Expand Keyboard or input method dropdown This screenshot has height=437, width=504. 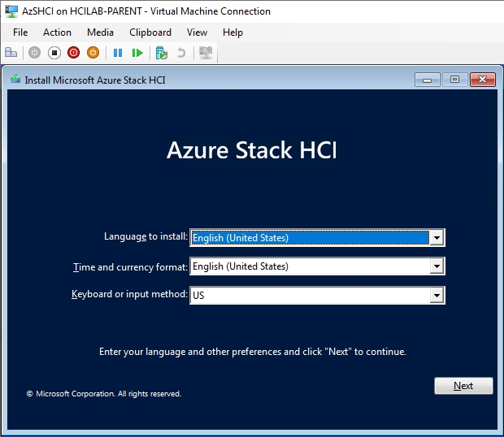437,295
